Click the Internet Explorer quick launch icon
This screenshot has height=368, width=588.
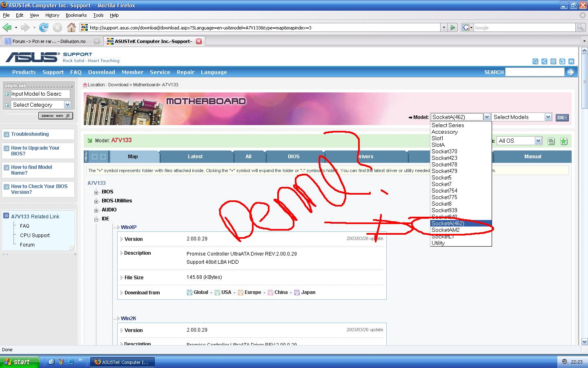coord(71,362)
